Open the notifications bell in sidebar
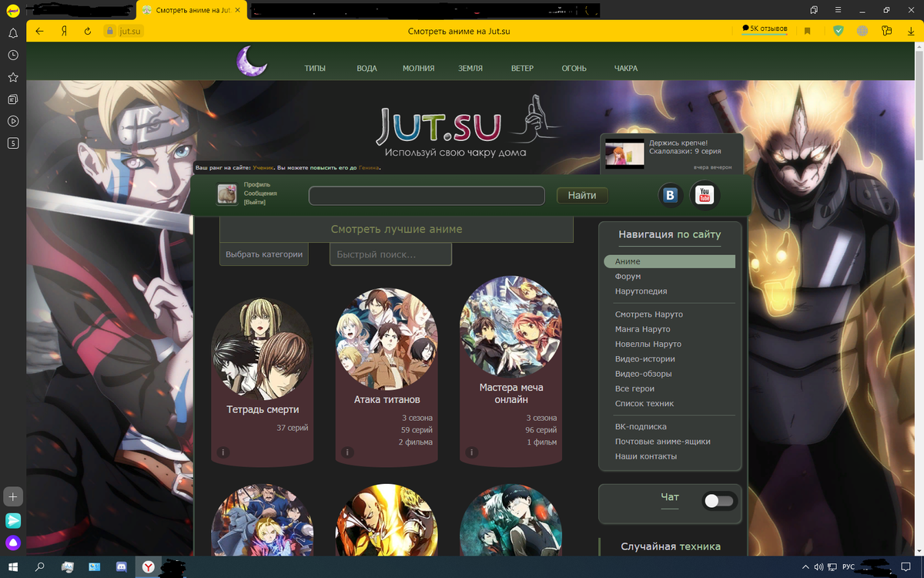This screenshot has width=924, height=578. pyautogui.click(x=13, y=34)
